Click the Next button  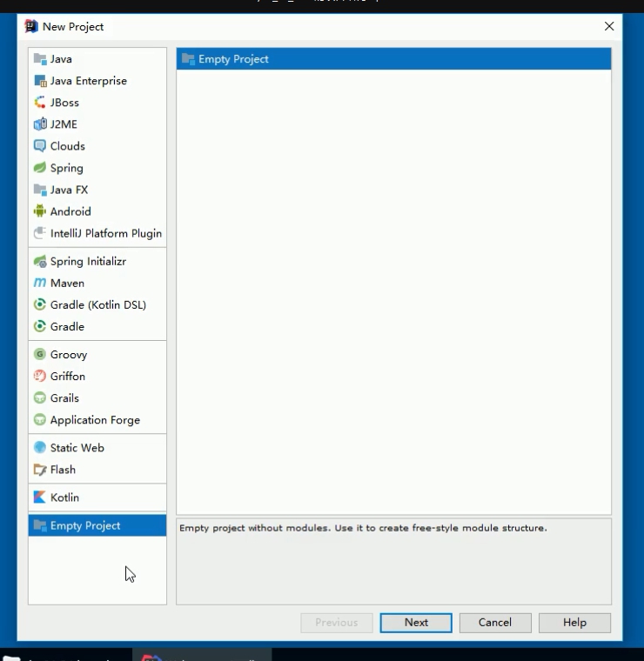click(x=416, y=623)
